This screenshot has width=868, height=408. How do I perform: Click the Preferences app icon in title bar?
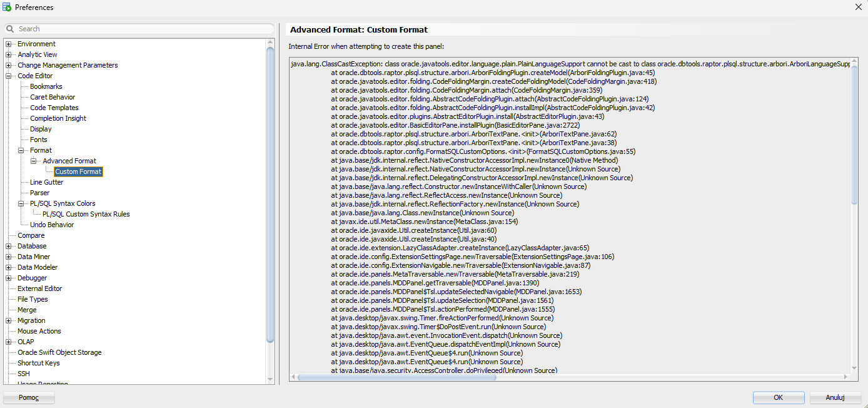[7, 7]
